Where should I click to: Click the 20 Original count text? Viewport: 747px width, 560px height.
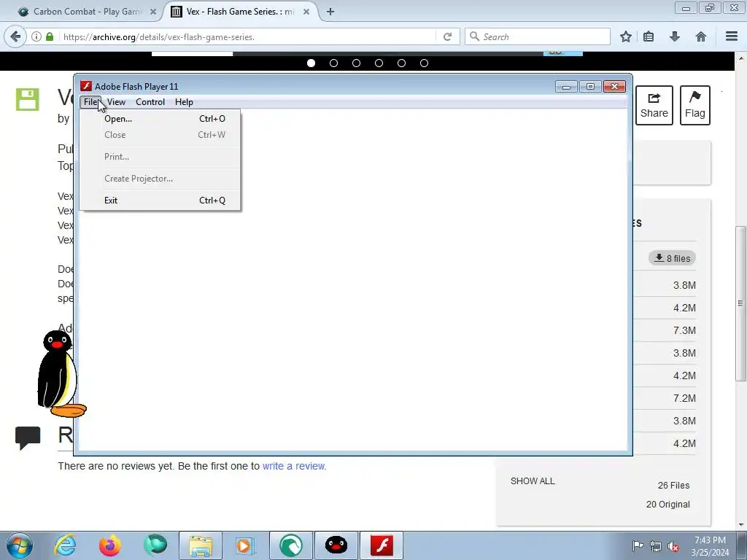pos(668,505)
